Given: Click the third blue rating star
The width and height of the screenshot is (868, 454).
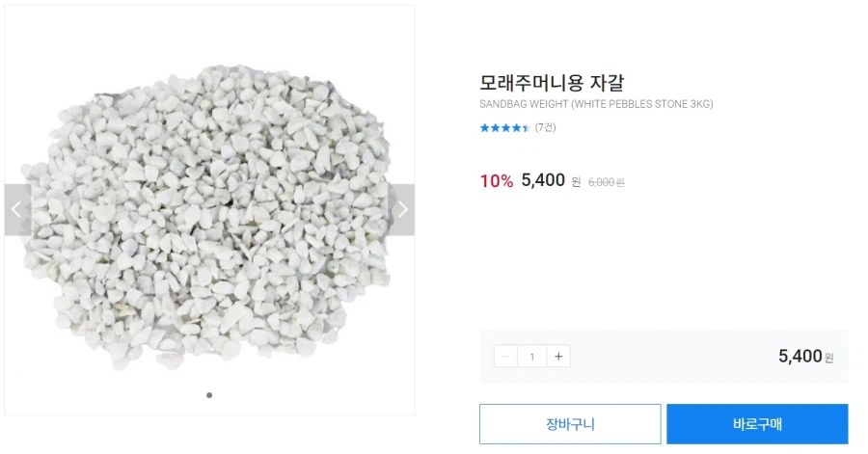Looking at the screenshot, I should [505, 128].
